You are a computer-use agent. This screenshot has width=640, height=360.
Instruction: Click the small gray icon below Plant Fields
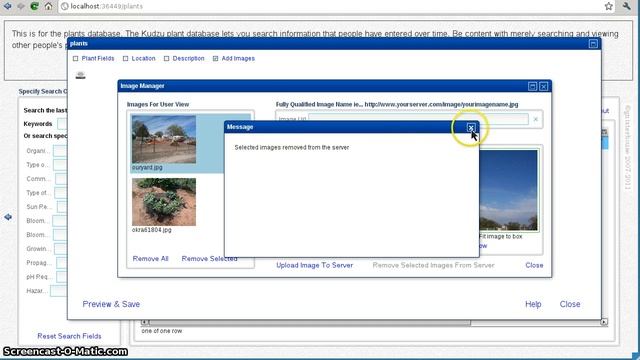(80, 75)
